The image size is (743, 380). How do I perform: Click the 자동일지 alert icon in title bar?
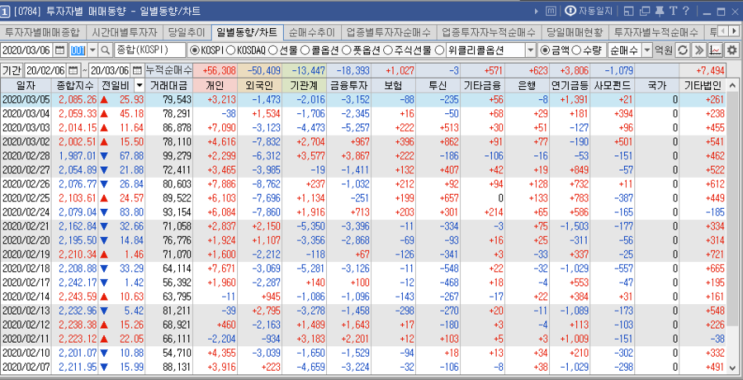coord(570,11)
